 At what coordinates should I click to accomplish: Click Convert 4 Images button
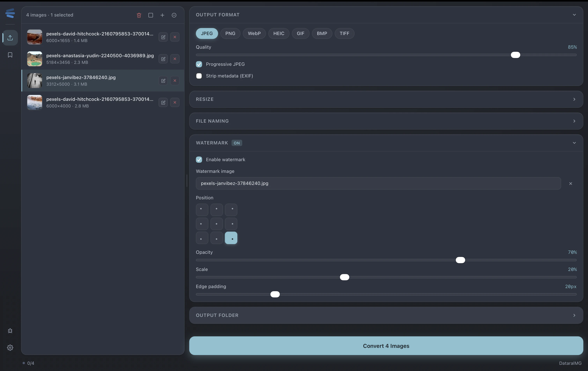coord(386,346)
